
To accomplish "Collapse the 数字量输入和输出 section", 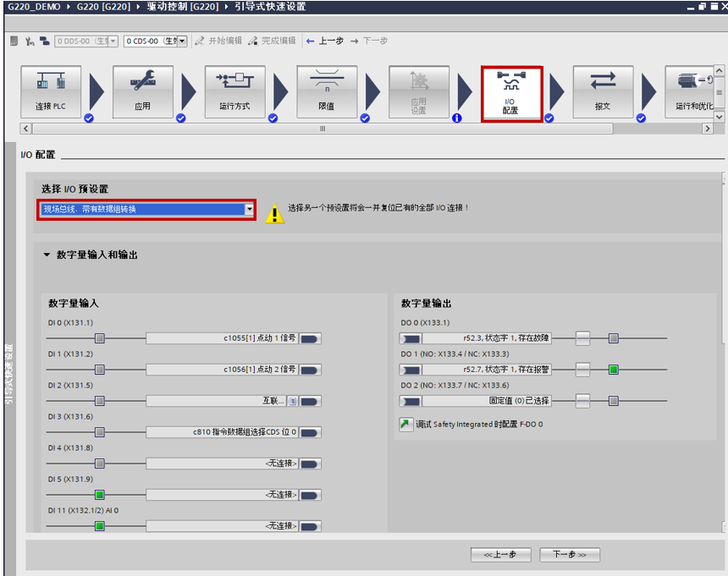I will click(47, 255).
